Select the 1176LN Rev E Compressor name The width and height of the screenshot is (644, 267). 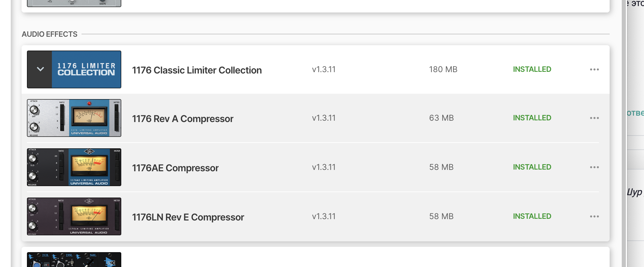pos(188,217)
